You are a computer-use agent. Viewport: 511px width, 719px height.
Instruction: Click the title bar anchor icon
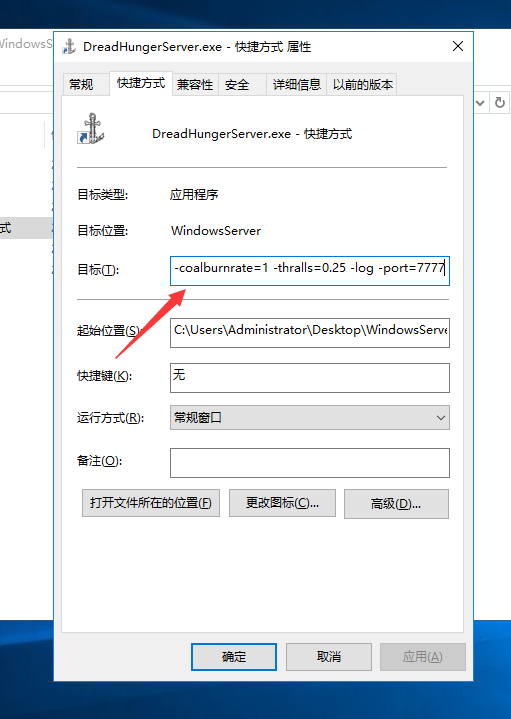pyautogui.click(x=69, y=46)
